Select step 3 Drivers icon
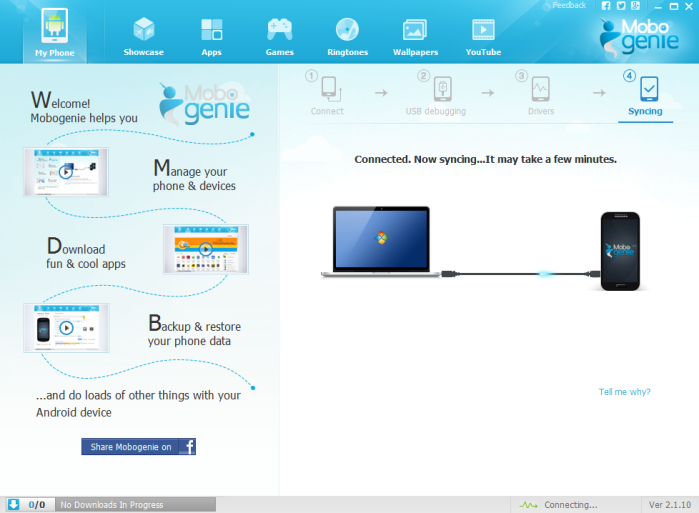The image size is (699, 513). click(x=540, y=88)
